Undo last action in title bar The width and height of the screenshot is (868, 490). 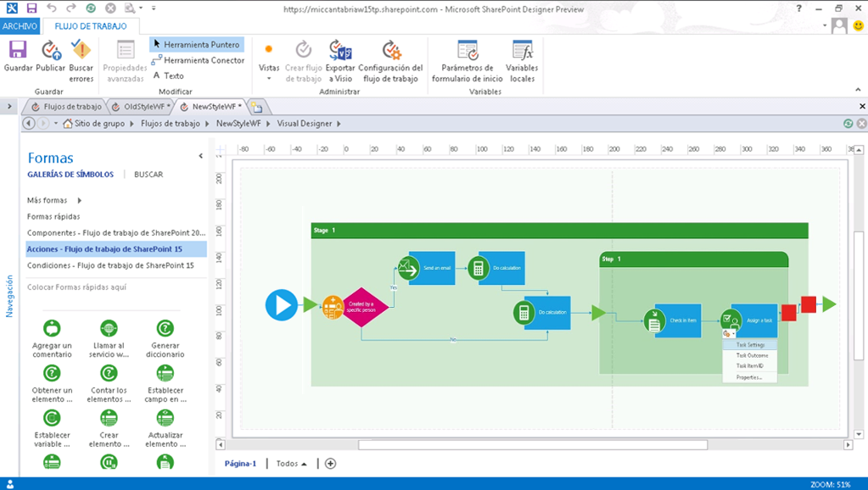coord(52,8)
